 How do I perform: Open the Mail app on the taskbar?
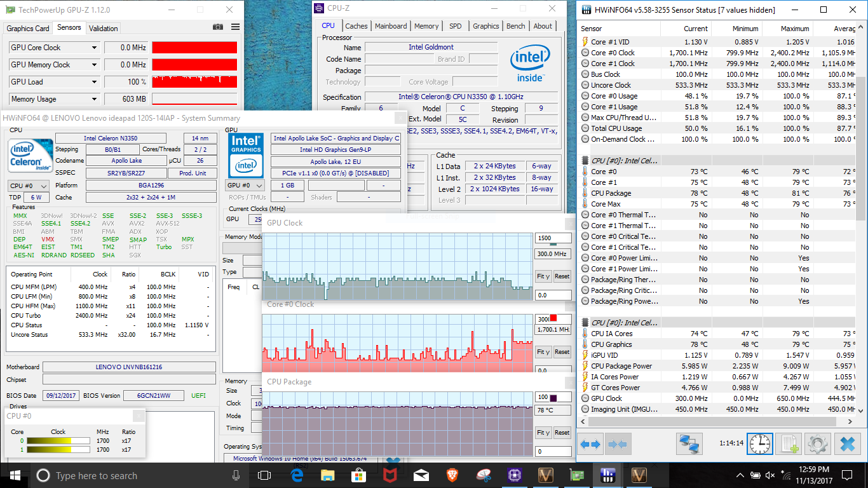point(421,475)
